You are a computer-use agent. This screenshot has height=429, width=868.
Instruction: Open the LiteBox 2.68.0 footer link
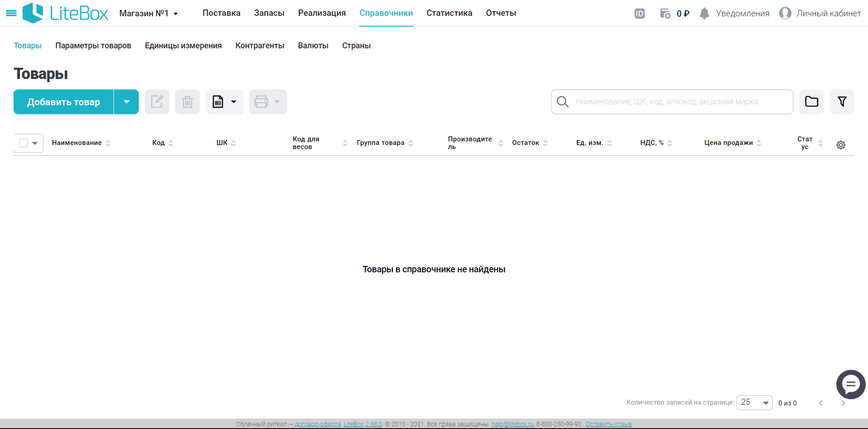pyautogui.click(x=363, y=424)
